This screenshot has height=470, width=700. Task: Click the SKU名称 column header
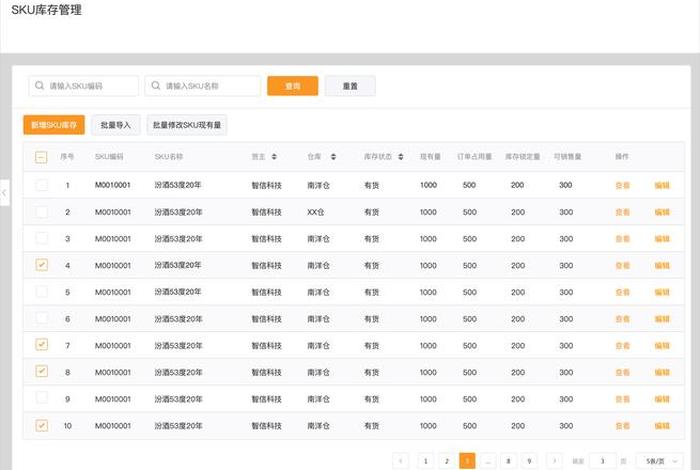[169, 157]
